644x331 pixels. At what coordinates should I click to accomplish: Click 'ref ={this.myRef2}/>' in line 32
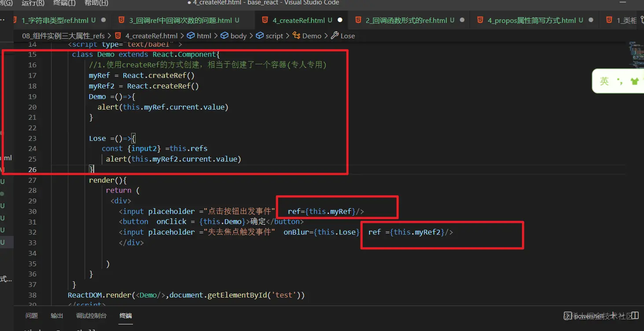point(411,232)
